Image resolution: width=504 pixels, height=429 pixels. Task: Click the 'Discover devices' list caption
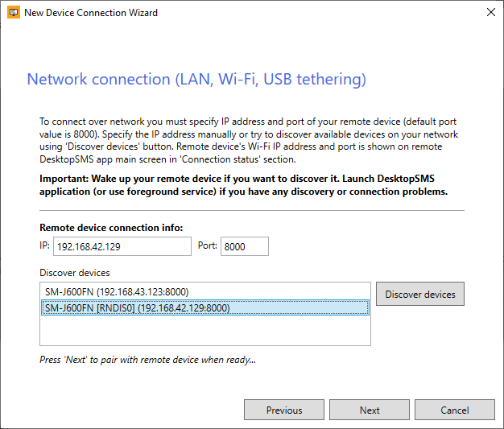74,273
